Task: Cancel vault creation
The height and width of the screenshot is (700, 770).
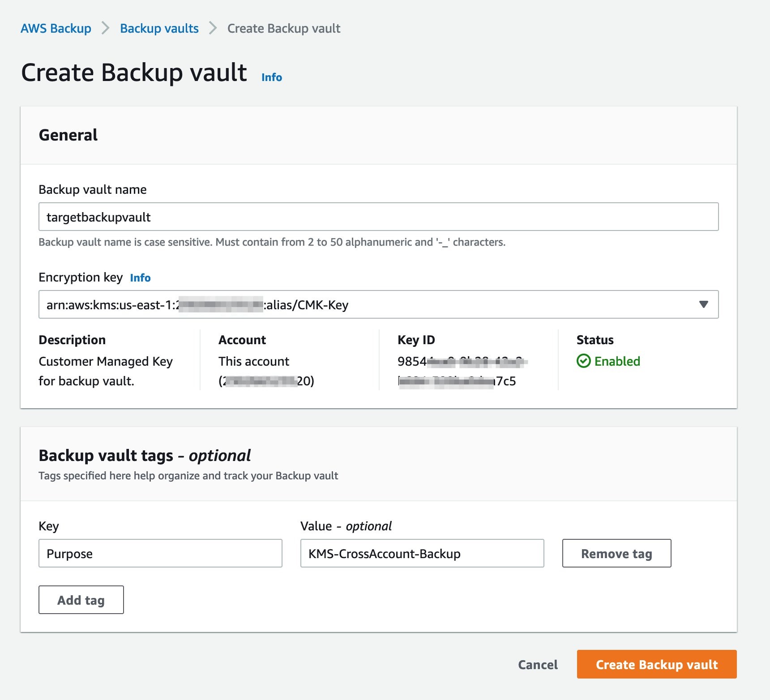Action: point(538,664)
